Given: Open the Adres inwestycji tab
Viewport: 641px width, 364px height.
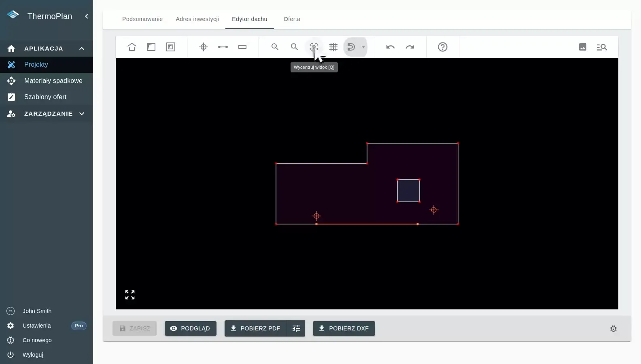Looking at the screenshot, I should pyautogui.click(x=197, y=19).
